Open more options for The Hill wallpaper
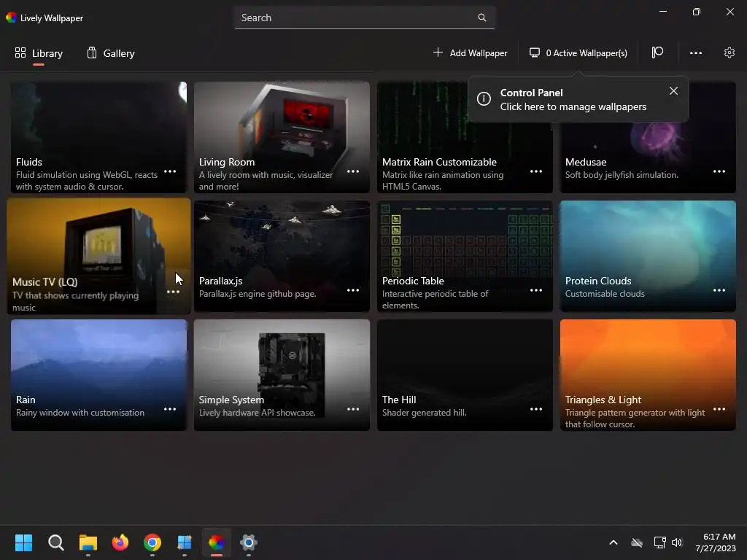Viewport: 747px width, 560px height. pyautogui.click(x=536, y=409)
